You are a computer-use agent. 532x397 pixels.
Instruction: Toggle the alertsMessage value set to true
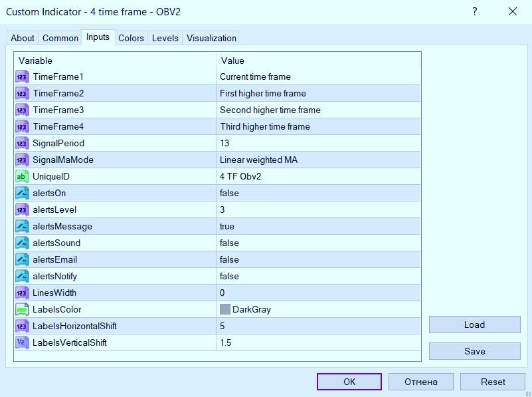pos(319,226)
